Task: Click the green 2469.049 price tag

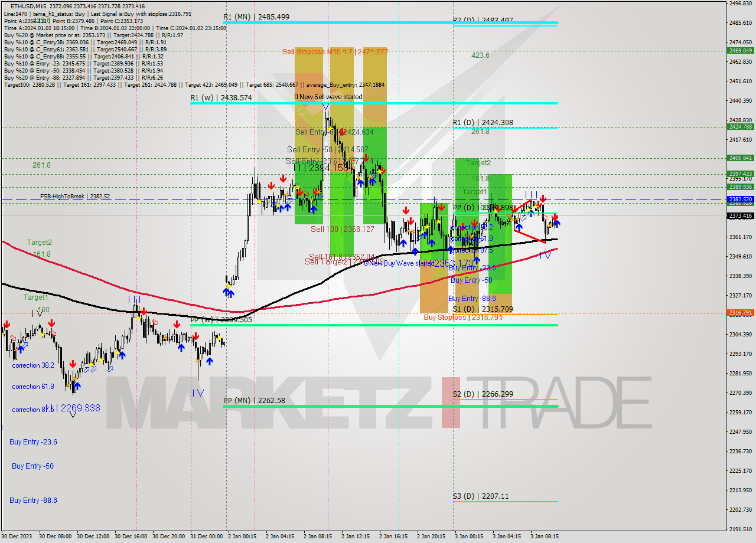Action: [x=740, y=50]
